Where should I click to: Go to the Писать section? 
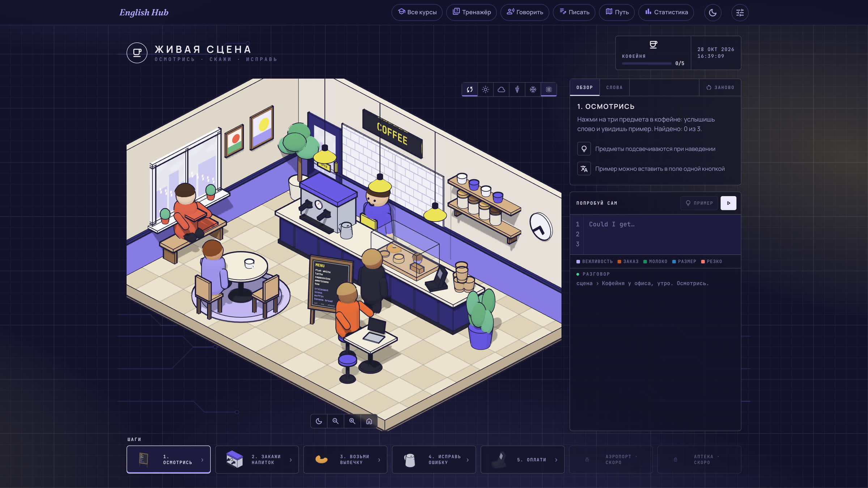[574, 12]
